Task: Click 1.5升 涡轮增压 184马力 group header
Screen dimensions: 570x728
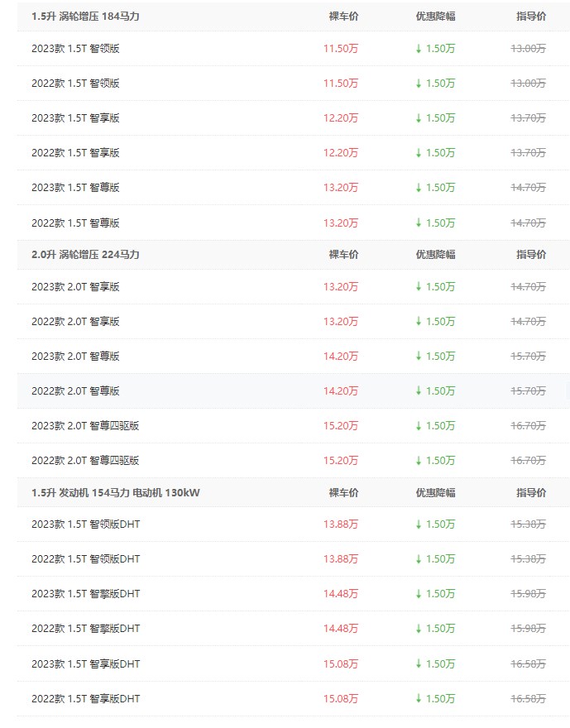Action: pos(85,17)
